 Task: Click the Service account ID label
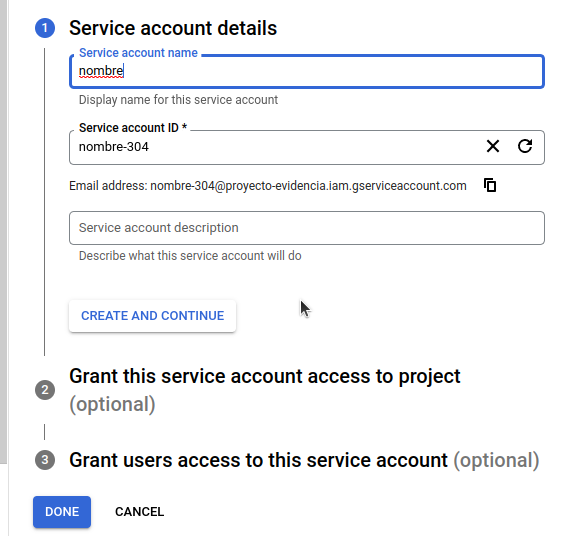(x=133, y=128)
